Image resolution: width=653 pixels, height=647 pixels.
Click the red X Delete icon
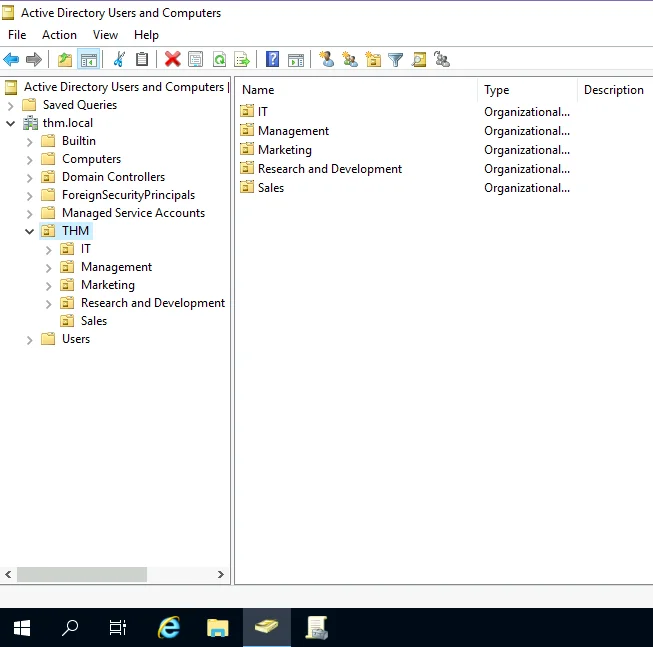(x=172, y=60)
